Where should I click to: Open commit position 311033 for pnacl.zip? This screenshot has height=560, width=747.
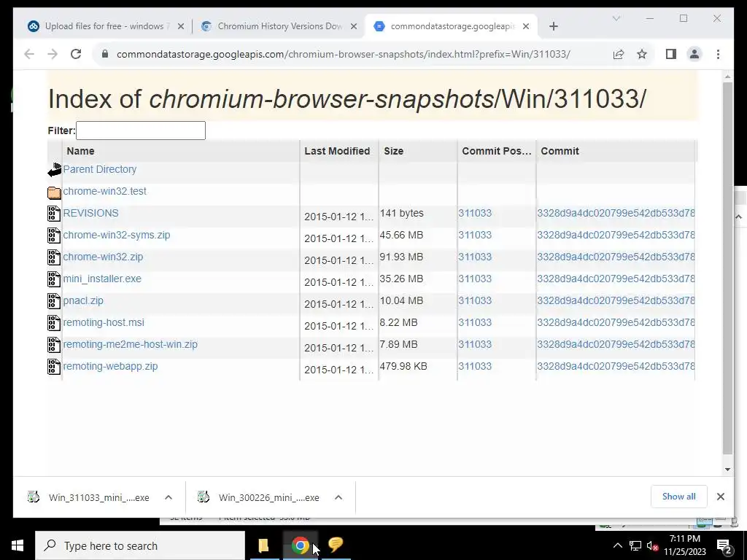click(x=475, y=300)
